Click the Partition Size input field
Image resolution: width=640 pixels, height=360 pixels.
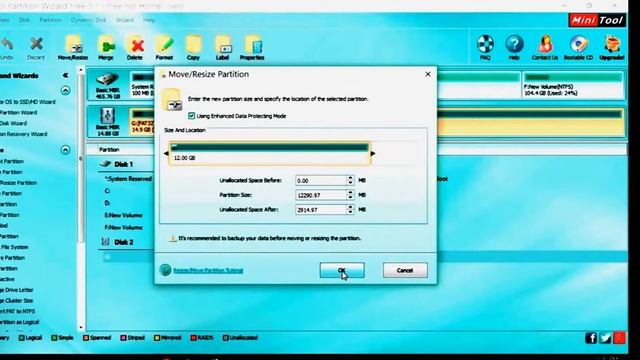pos(321,195)
